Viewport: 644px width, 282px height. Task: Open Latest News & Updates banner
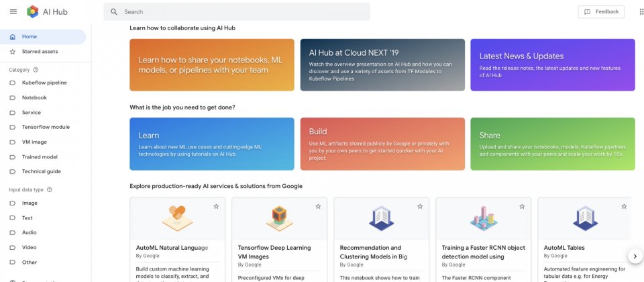coord(553,65)
